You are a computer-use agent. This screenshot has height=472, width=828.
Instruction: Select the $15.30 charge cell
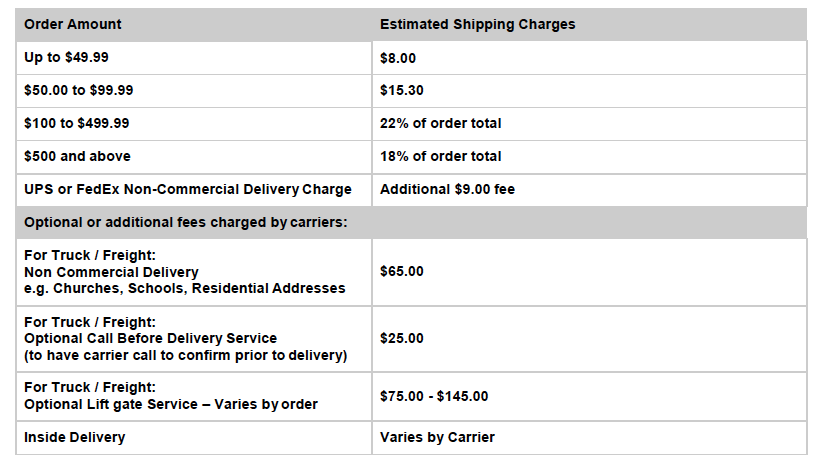(589, 91)
